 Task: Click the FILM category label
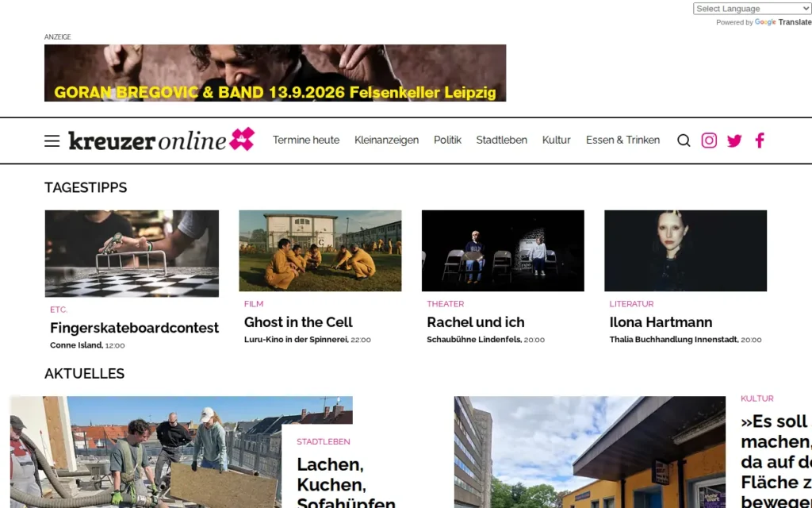coord(254,304)
